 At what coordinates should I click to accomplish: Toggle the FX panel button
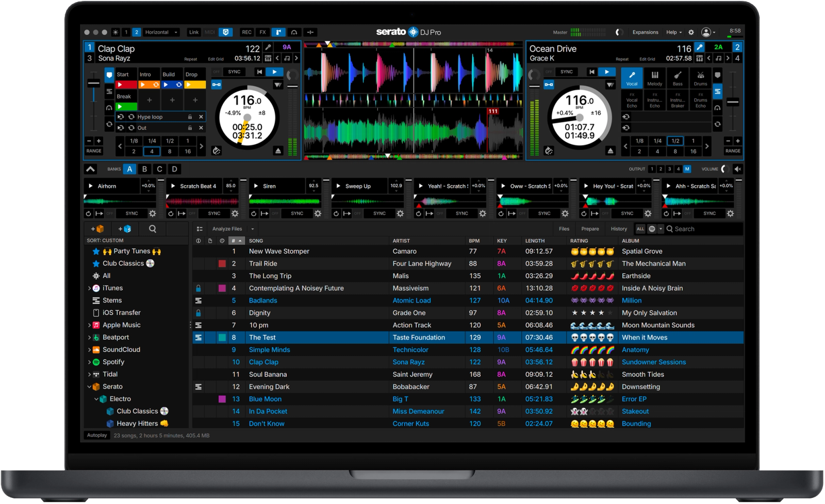point(262,32)
